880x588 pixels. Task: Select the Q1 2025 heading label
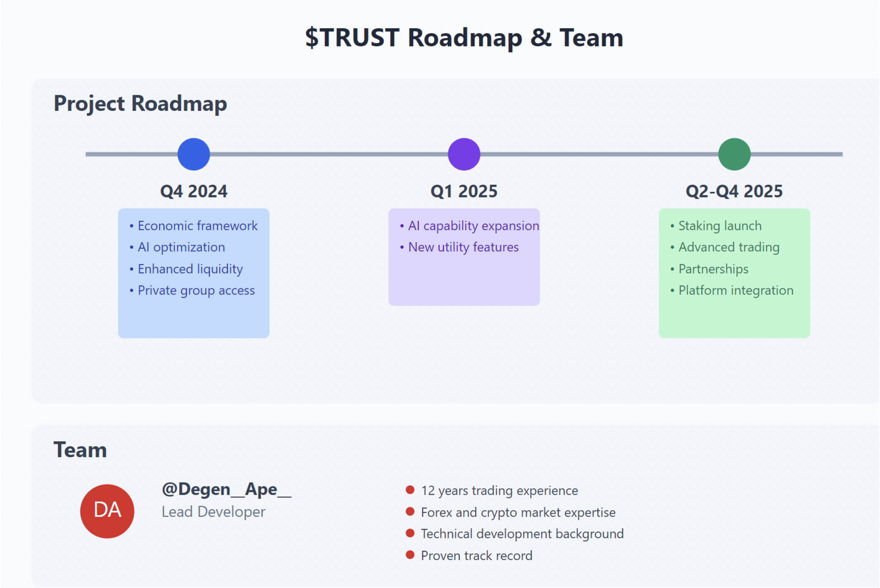point(464,191)
